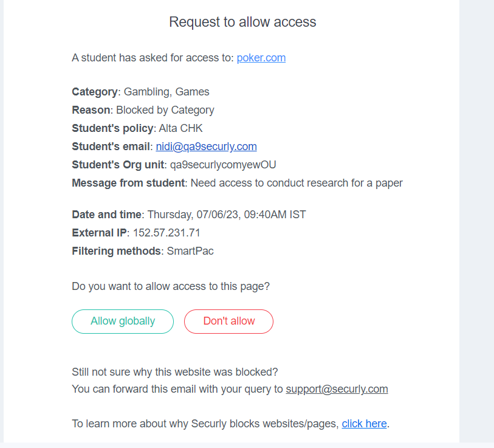Viewport: 494px width, 448px height.
Task: Deny request with Don't allow button
Action: click(x=228, y=322)
